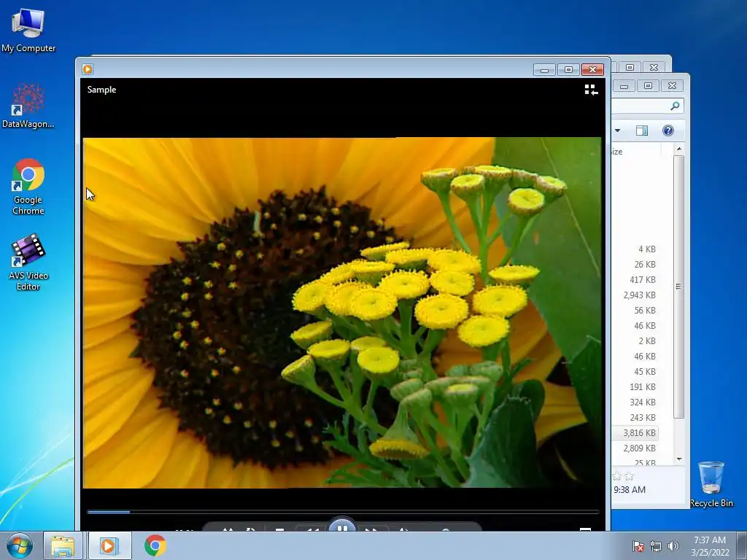Minimize the front Explorer window
The width and height of the screenshot is (747, 560).
(624, 86)
